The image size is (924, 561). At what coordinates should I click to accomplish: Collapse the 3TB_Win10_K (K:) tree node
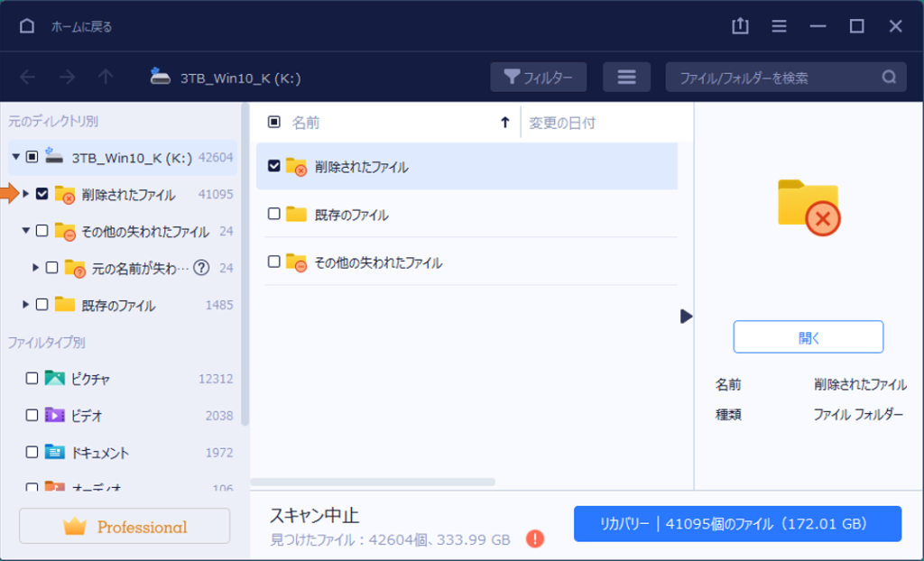coord(14,156)
